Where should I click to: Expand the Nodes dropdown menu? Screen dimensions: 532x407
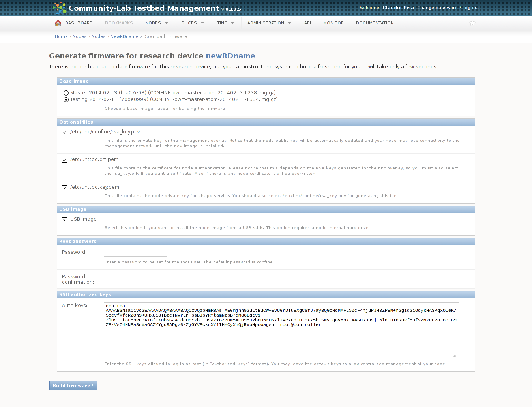tap(156, 23)
